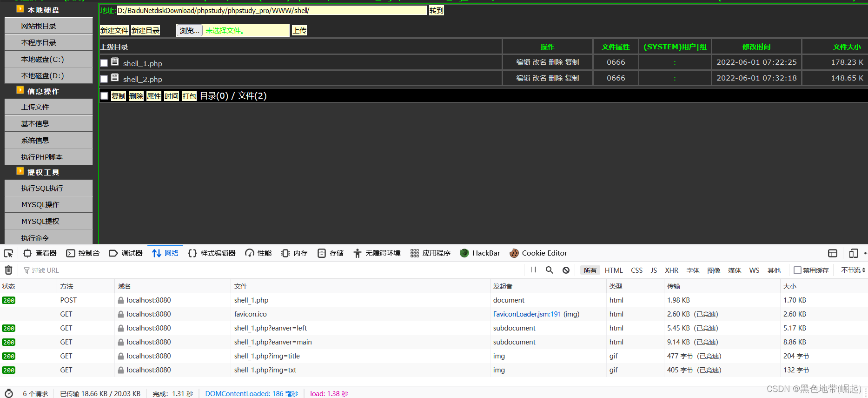Click the bottom 属性 attributes button

pyautogui.click(x=153, y=96)
